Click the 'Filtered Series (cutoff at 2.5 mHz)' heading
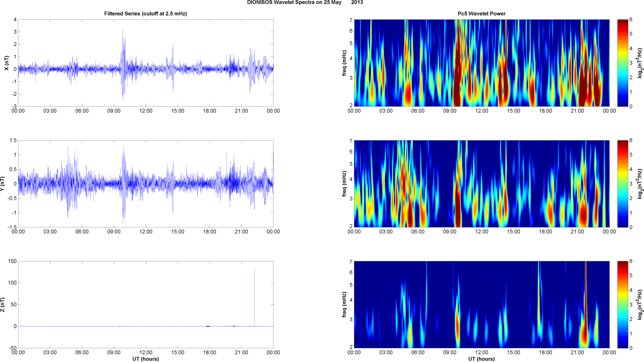 coord(146,14)
